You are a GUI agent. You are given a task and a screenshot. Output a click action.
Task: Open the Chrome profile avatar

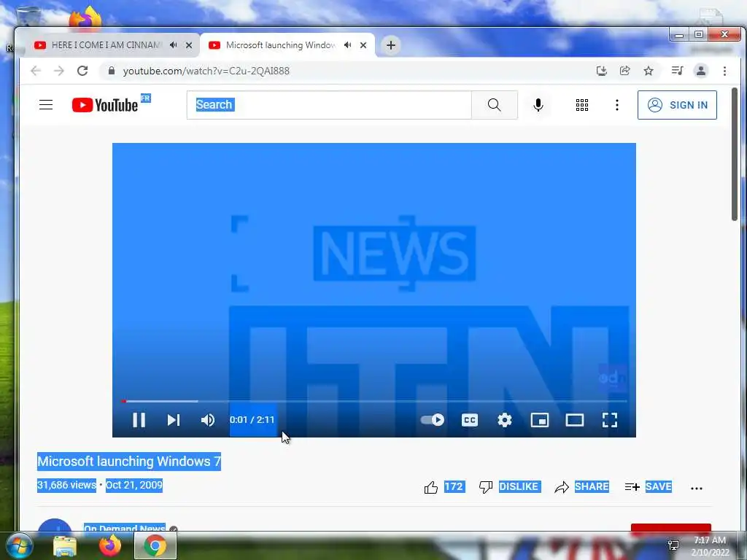click(701, 71)
